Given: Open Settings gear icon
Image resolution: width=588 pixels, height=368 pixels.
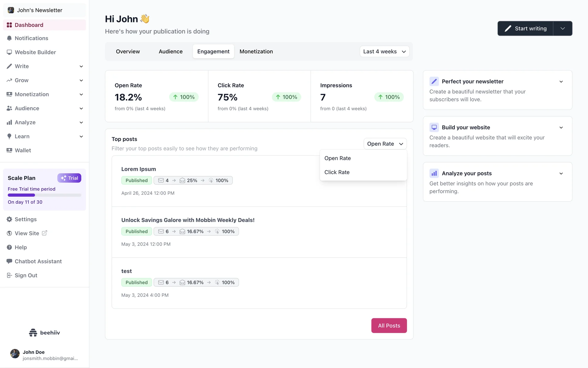Looking at the screenshot, I should coord(9,220).
